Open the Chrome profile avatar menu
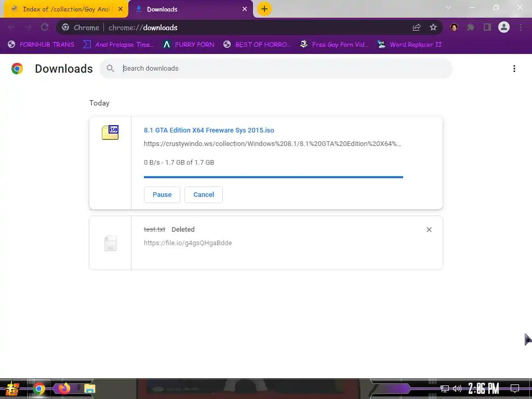Image resolution: width=532 pixels, height=399 pixels. tap(504, 27)
